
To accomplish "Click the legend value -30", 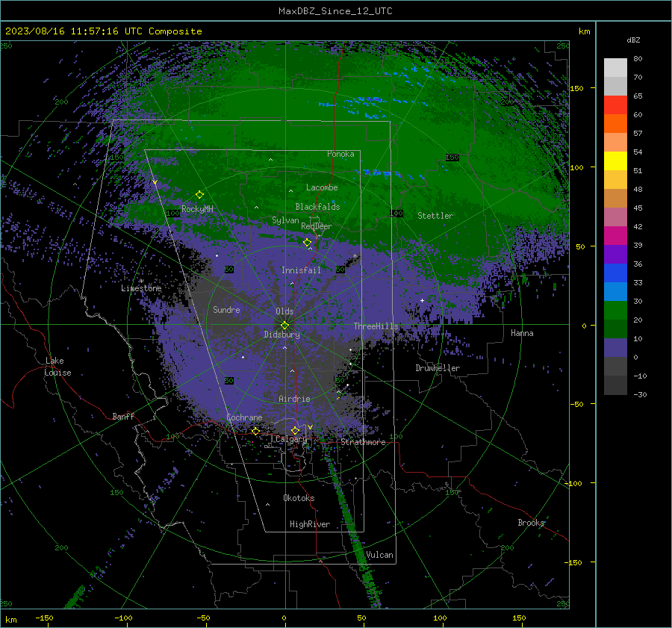I will pyautogui.click(x=640, y=394).
